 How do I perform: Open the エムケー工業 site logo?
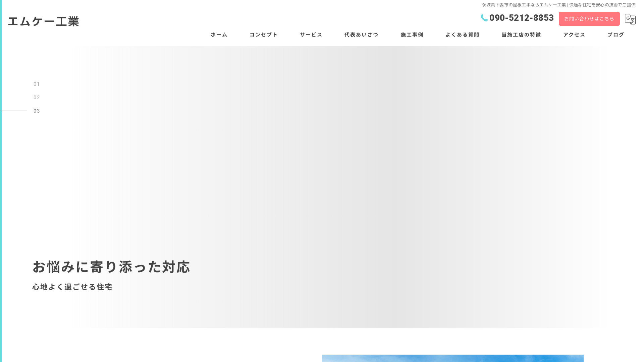click(x=44, y=21)
